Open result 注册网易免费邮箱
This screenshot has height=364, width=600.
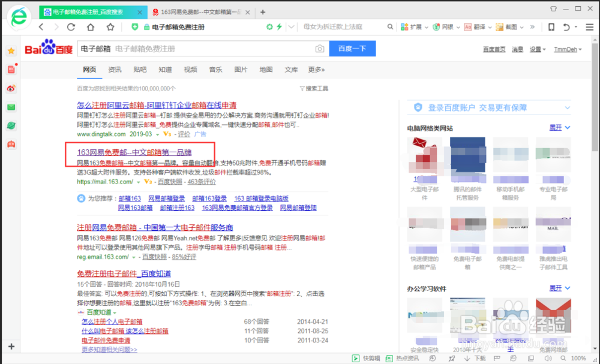155,227
